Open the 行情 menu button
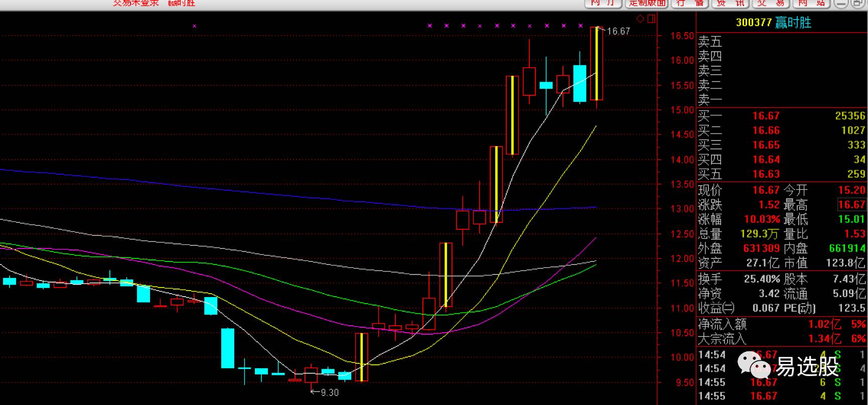868x405 pixels. (x=690, y=3)
